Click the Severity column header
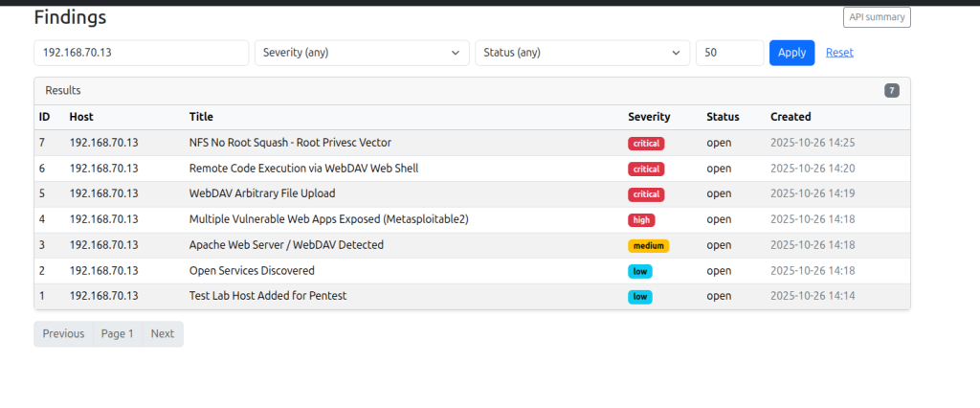Image resolution: width=980 pixels, height=408 pixels. [x=649, y=117]
